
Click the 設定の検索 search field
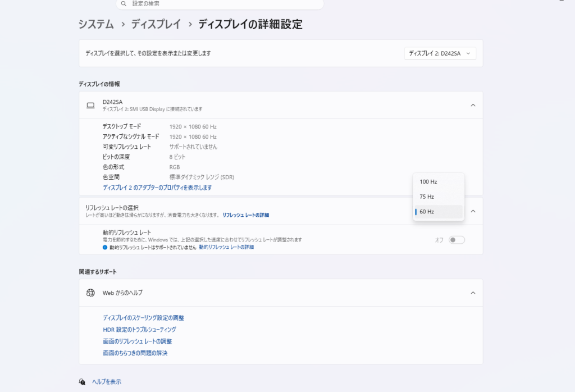[220, 4]
